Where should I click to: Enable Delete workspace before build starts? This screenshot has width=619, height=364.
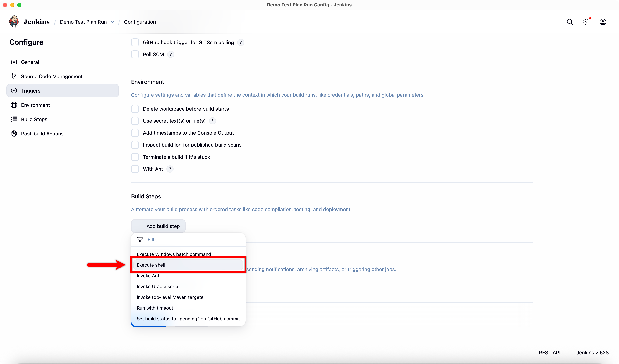click(135, 109)
